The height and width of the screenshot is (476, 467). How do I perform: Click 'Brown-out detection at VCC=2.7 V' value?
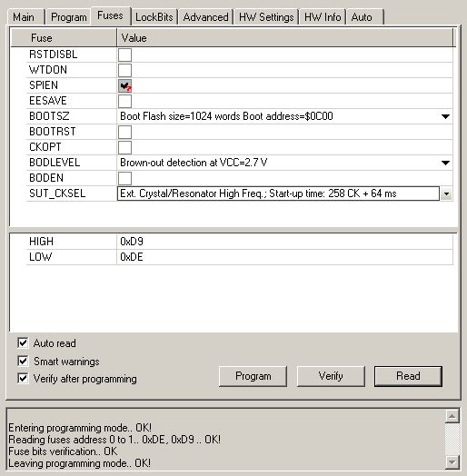[194, 163]
